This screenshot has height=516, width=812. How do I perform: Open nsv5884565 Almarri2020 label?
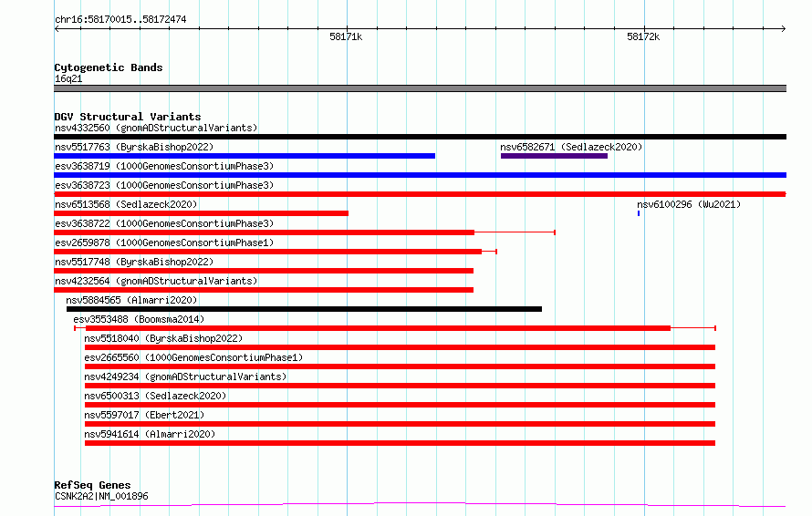(x=131, y=300)
